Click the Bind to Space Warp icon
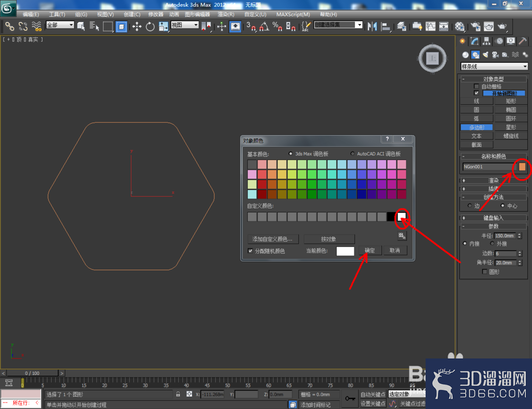 click(x=36, y=26)
